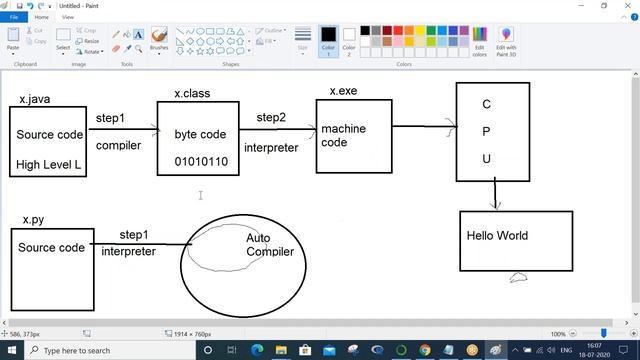Click the Copy button
The height and width of the screenshot is (360, 640).
point(36,41)
